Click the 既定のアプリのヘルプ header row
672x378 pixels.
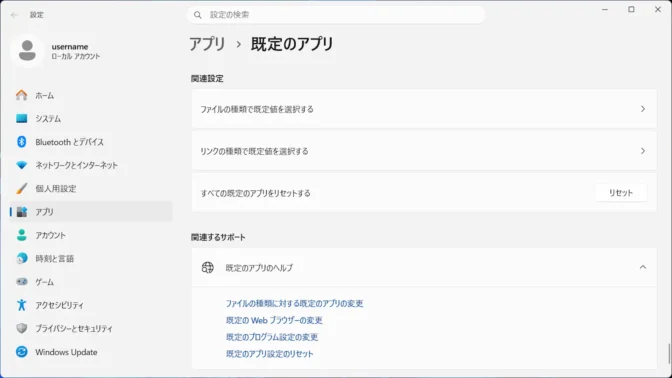[424, 267]
